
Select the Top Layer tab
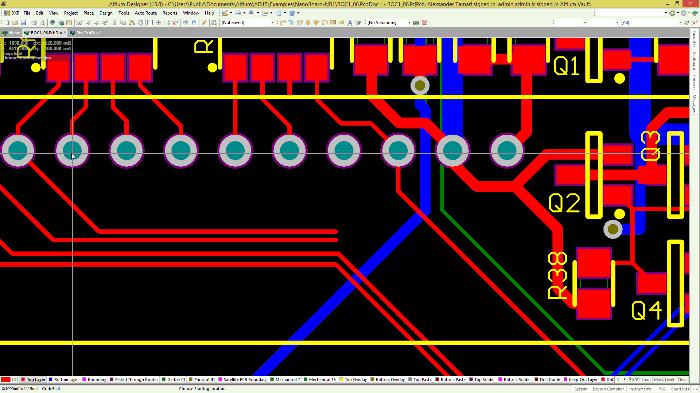(33, 380)
